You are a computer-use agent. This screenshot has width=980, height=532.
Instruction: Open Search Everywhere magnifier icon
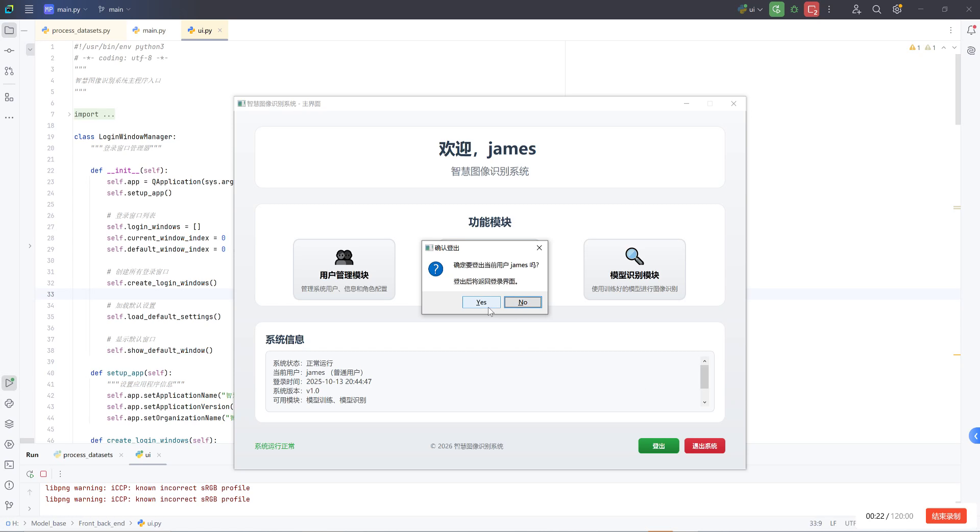pos(877,9)
